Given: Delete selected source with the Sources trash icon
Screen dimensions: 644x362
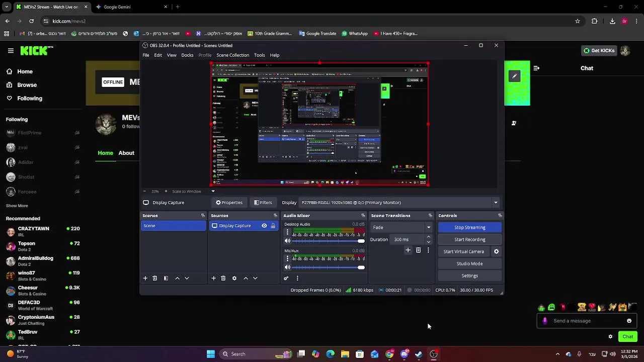Looking at the screenshot, I should tap(223, 278).
